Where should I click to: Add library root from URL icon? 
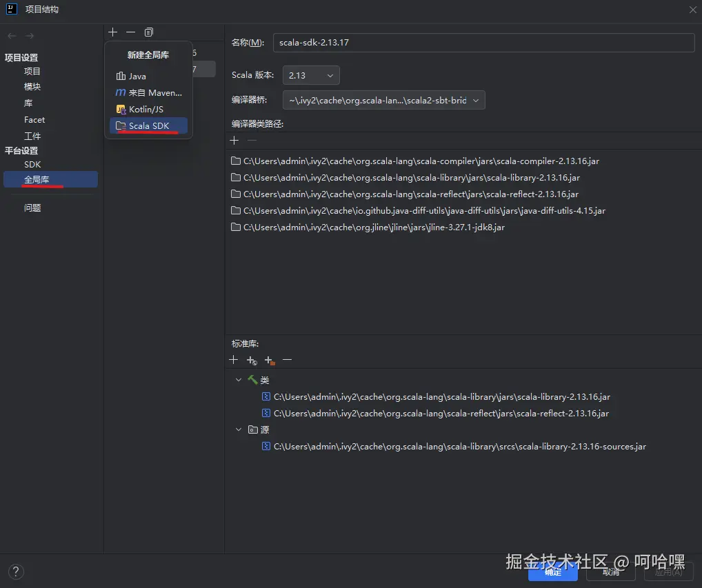point(252,361)
